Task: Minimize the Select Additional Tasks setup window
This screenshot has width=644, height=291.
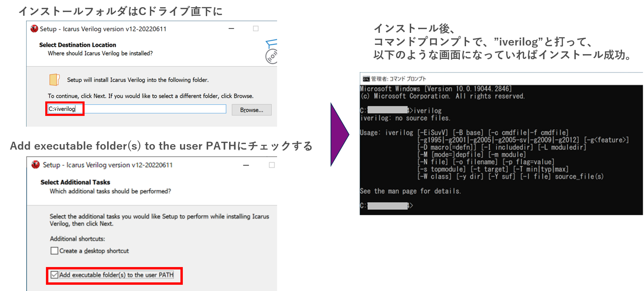Action: pos(246,165)
